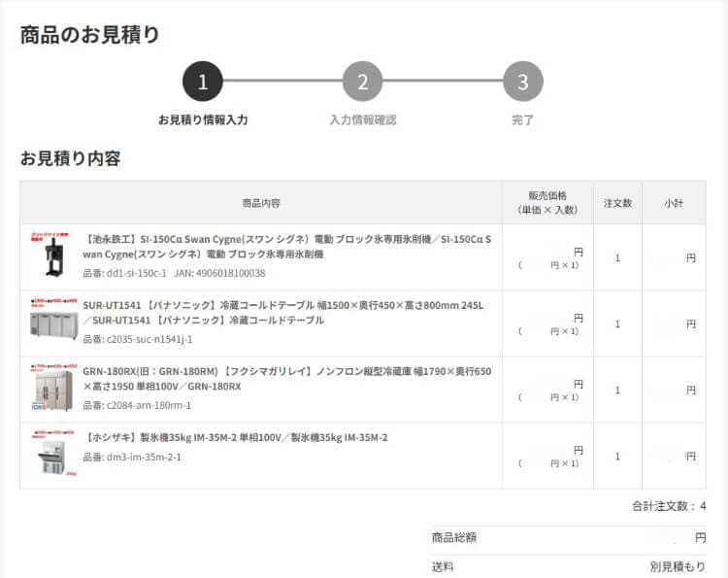Click the 商品内容 column header
Viewport: 728px width, 578px height.
coord(261,203)
